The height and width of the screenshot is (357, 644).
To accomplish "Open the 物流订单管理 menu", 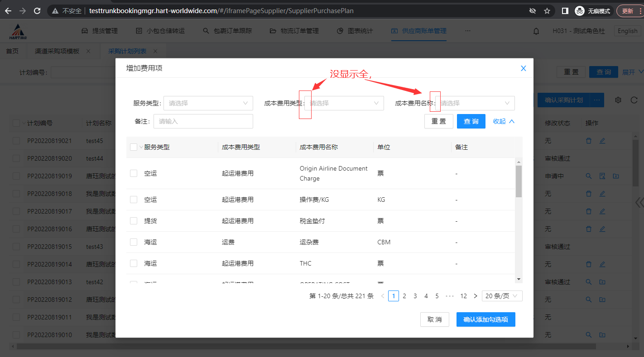I will 294,31.
